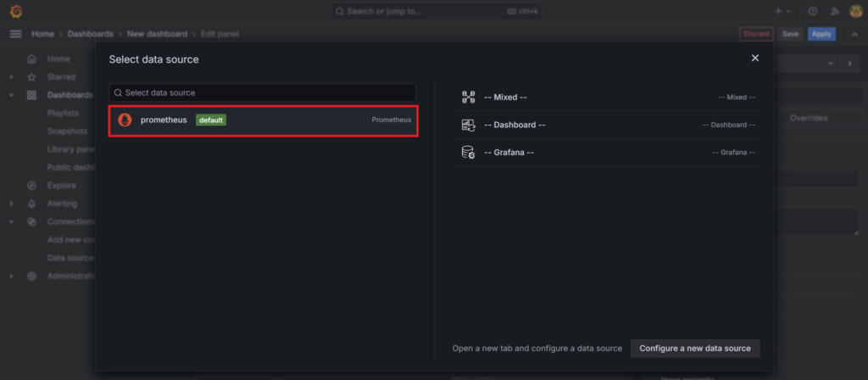Collapse the Connections section chevron
868x380 pixels.
point(11,221)
